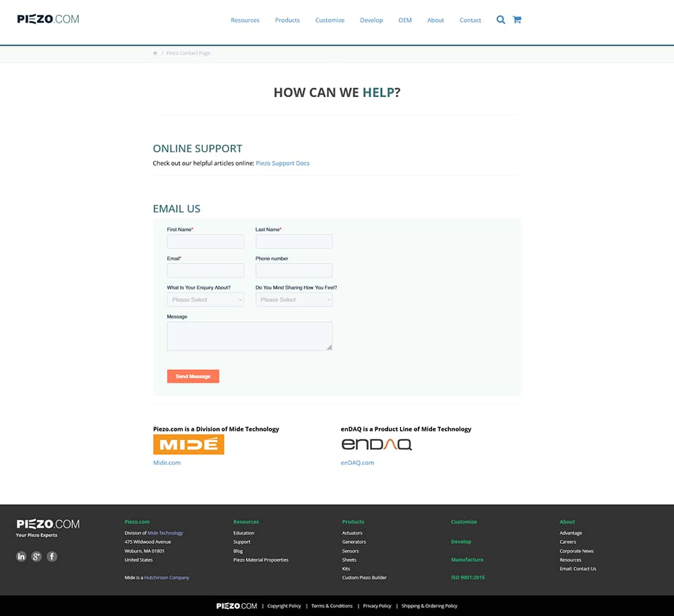Click the Piezo.com logo in dark footer
Viewport: 674px width, 616px height.
[x=48, y=524]
